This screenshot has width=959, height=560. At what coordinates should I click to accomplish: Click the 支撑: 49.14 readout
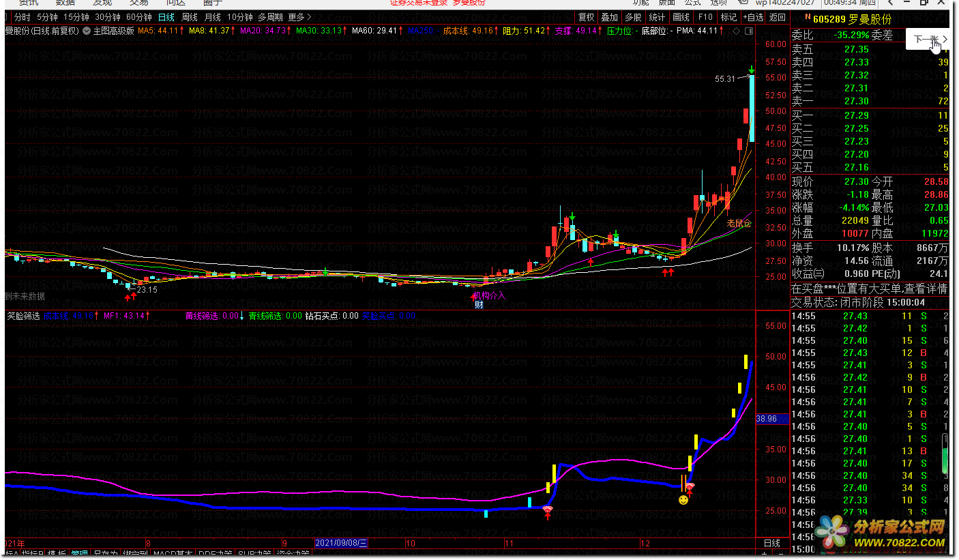pos(578,31)
